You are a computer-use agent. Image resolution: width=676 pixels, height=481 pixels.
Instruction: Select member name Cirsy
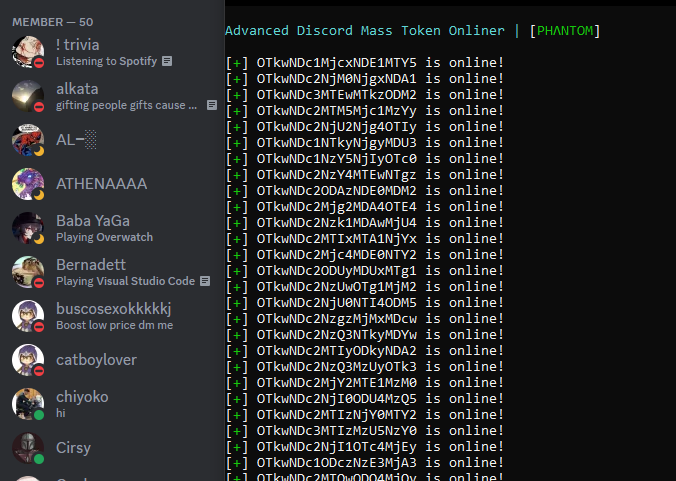[x=73, y=448]
